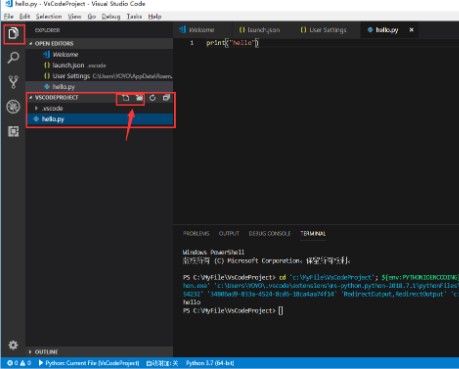Click the warnings count icon in status bar
The image size is (459, 369).
click(x=26, y=363)
